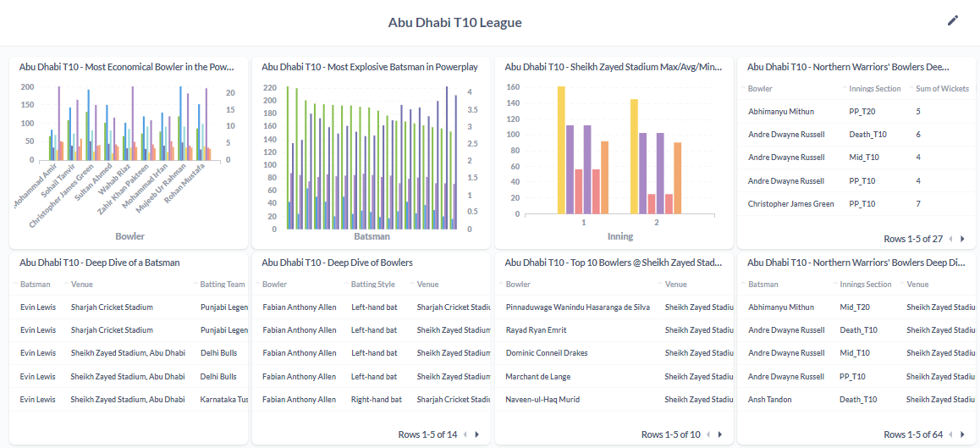Sort top Northern Warriors table by Innings Section
The height and width of the screenshot is (448, 980).
(875, 89)
